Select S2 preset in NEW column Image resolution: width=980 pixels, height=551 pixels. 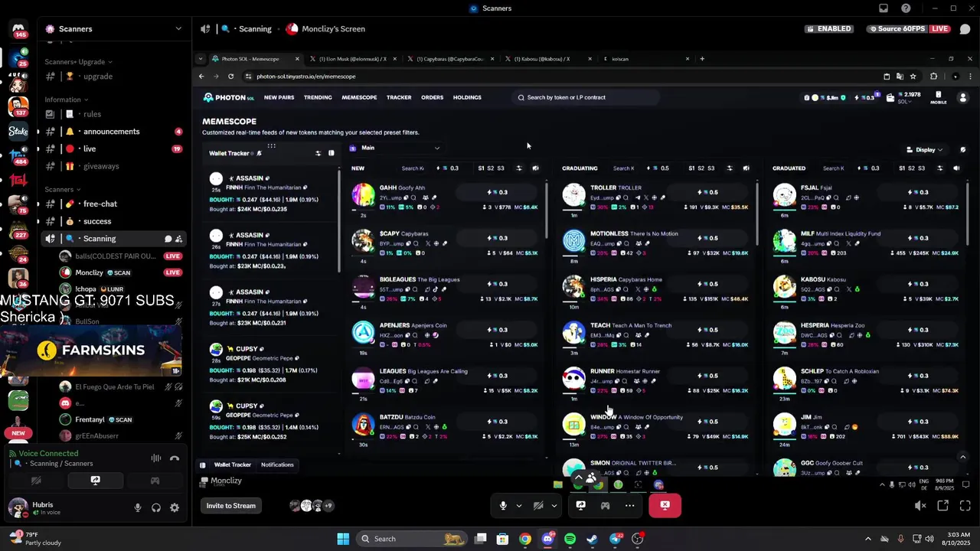click(491, 168)
